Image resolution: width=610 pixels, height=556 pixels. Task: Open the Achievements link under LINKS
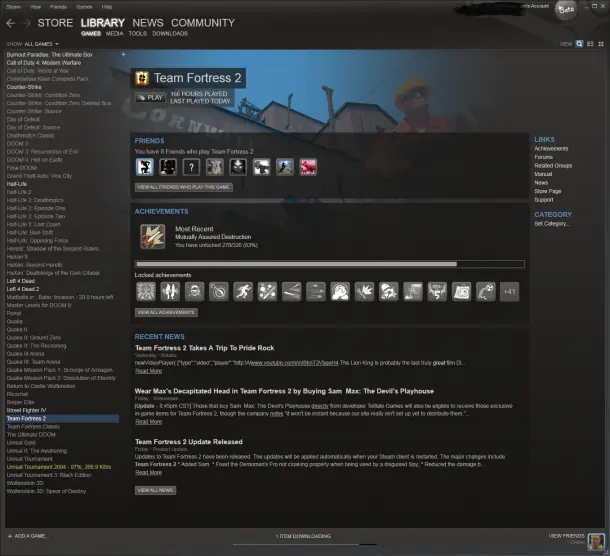pyautogui.click(x=551, y=149)
